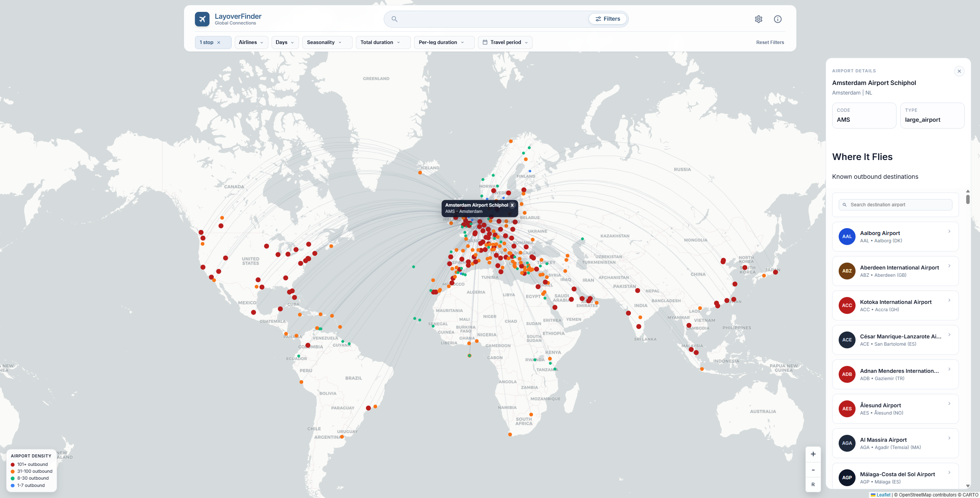The height and width of the screenshot is (498, 980).
Task: Remove the 1 stop filter chip
Action: tap(219, 42)
